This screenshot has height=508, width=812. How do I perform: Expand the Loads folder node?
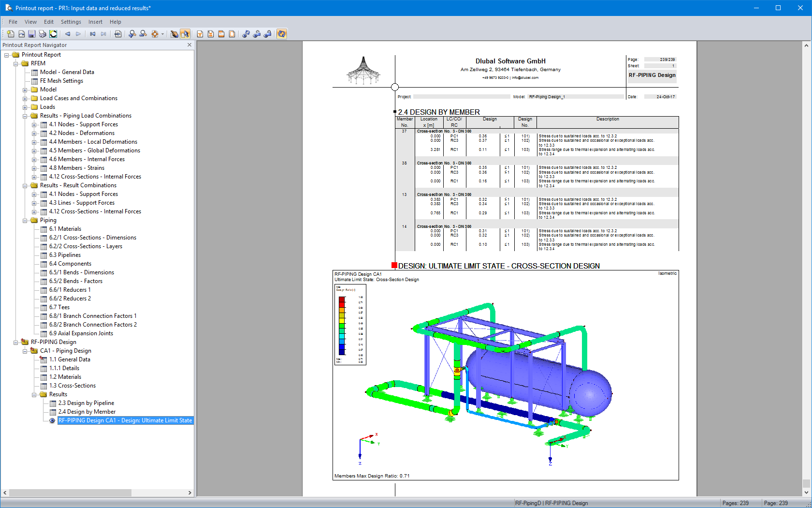(25, 107)
